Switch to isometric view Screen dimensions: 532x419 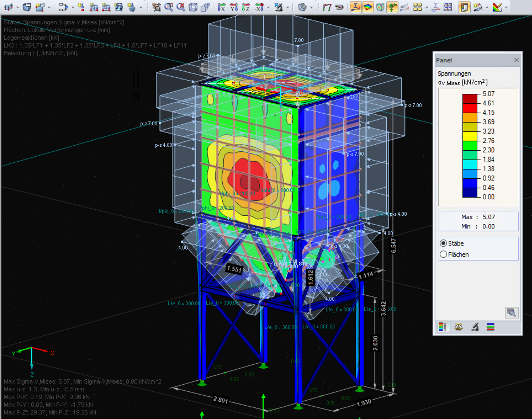(x=193, y=7)
